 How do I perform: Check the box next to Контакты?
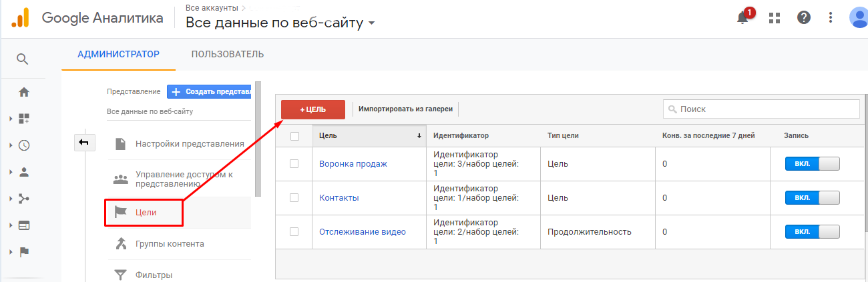(x=294, y=198)
